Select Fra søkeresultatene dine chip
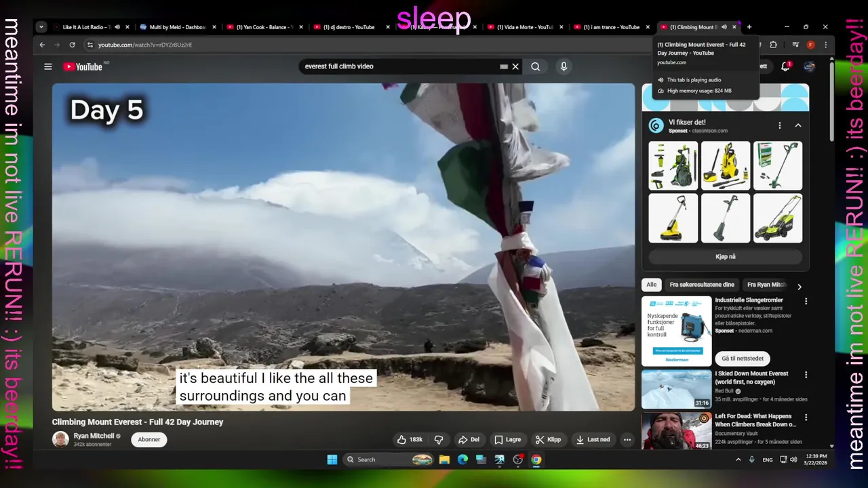This screenshot has height=488, width=868. click(702, 285)
